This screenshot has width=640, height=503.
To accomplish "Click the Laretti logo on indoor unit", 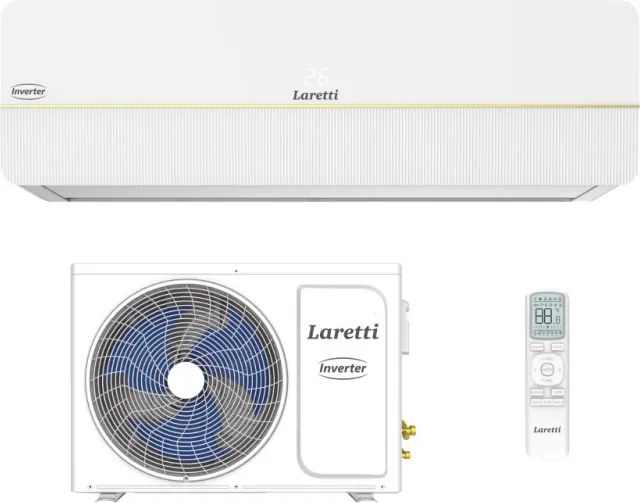I will click(x=316, y=95).
